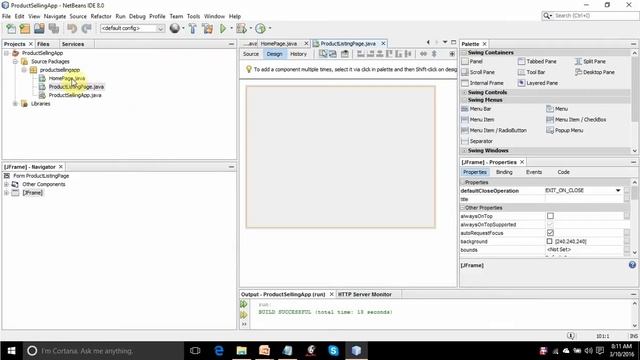Click the Redo toolbar icon
The height and width of the screenshot is (360, 640).
pyautogui.click(x=86, y=28)
